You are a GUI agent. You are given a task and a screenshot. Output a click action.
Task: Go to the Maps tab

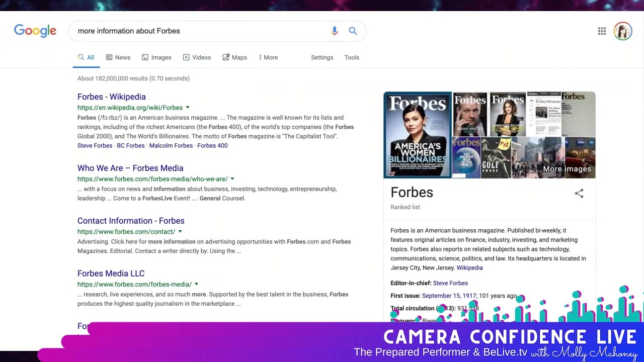234,57
